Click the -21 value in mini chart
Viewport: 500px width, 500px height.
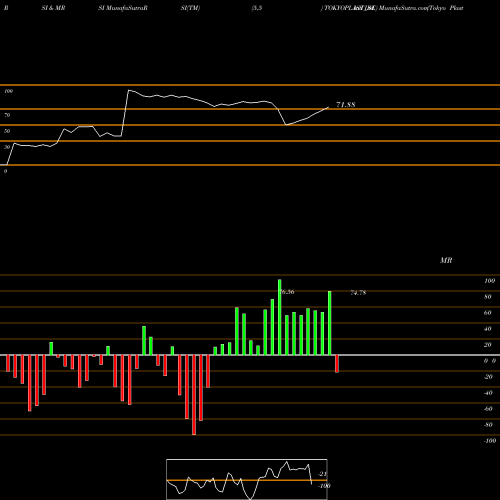[323, 474]
